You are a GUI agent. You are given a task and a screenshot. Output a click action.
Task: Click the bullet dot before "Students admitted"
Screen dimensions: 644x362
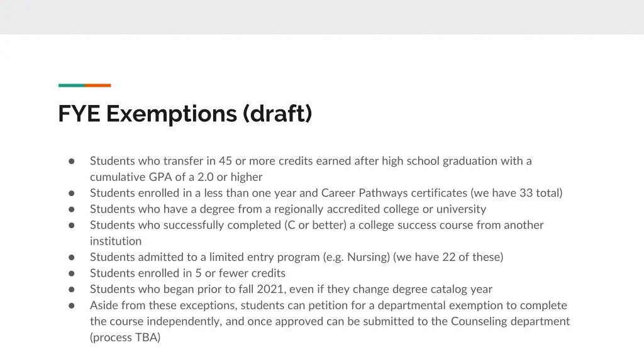pos(72,257)
